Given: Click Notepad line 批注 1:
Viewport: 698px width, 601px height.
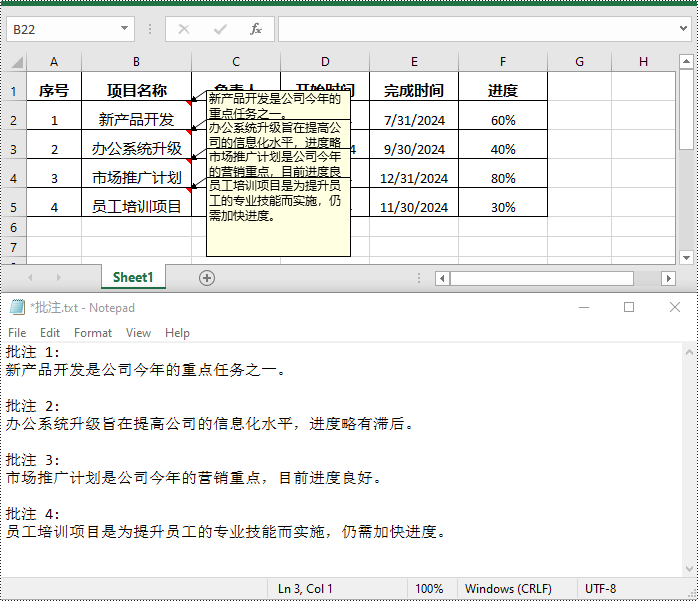Looking at the screenshot, I should pos(32,352).
